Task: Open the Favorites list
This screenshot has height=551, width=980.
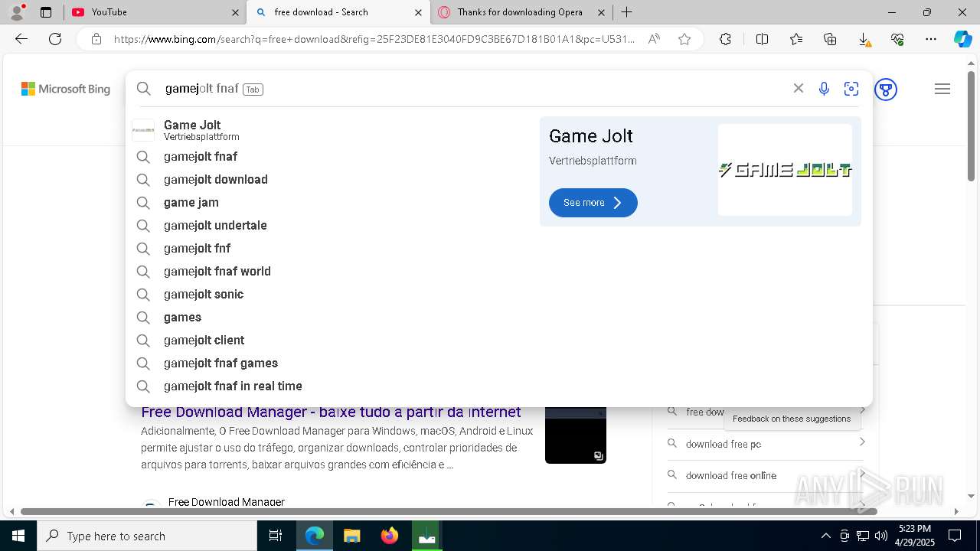Action: 796,39
